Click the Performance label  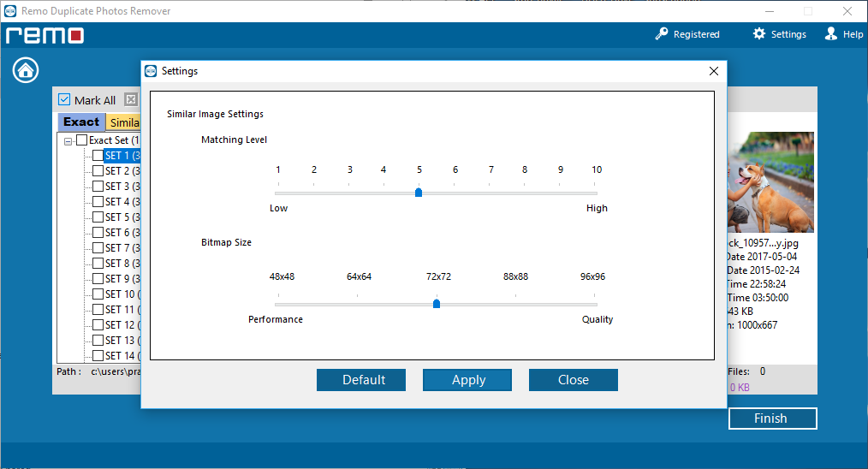(275, 319)
